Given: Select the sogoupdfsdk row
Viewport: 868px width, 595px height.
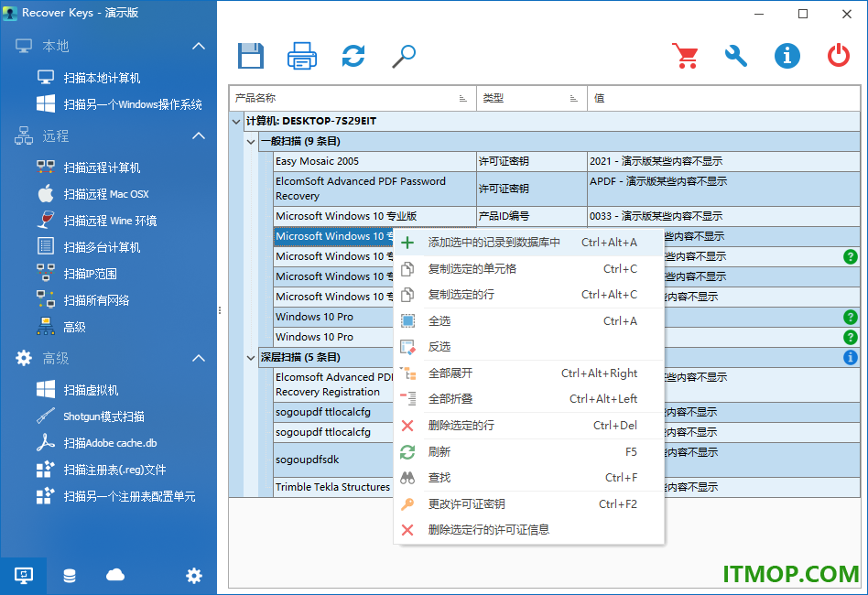Looking at the screenshot, I should tap(334, 460).
